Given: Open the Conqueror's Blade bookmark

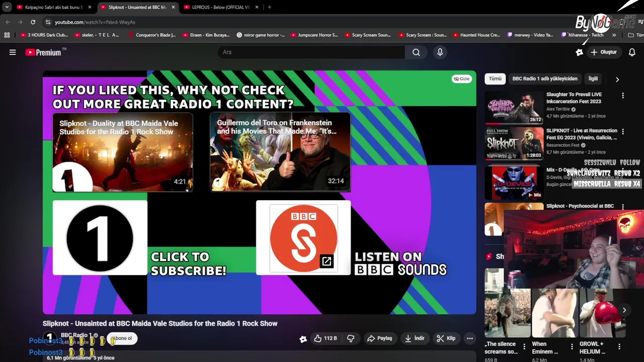Looking at the screenshot, I should pos(152,35).
